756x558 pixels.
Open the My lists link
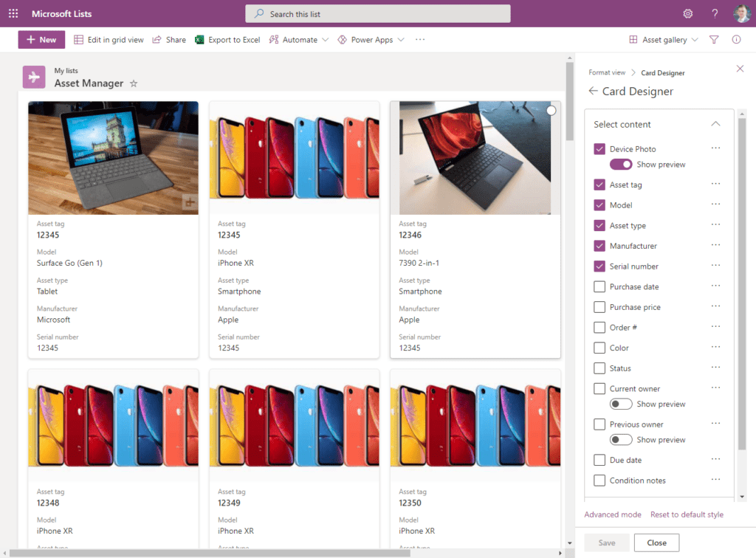(66, 70)
